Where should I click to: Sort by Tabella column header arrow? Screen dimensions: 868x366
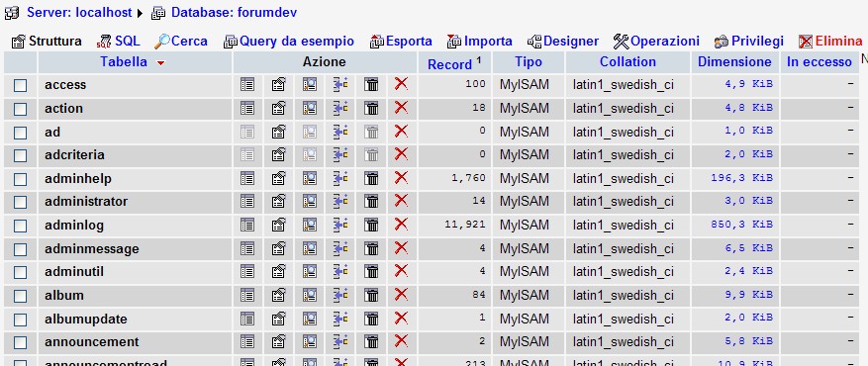pos(160,63)
